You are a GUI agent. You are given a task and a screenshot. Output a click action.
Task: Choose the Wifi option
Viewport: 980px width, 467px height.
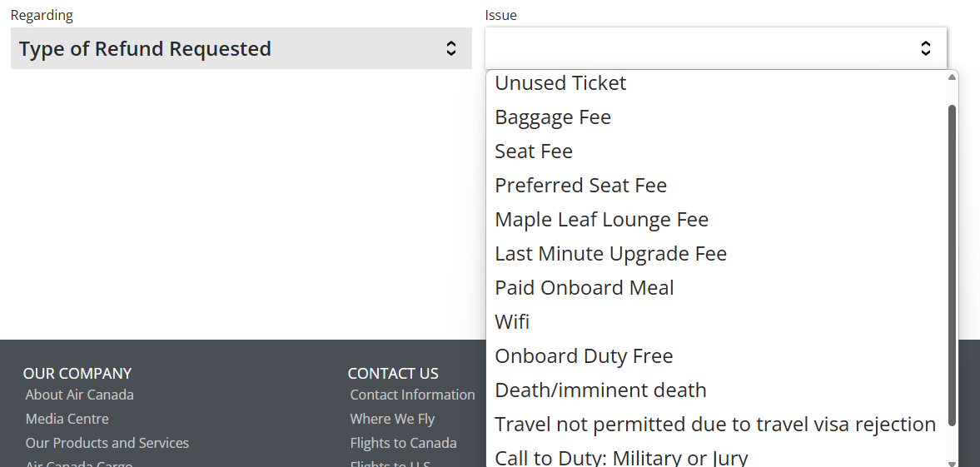coord(512,322)
